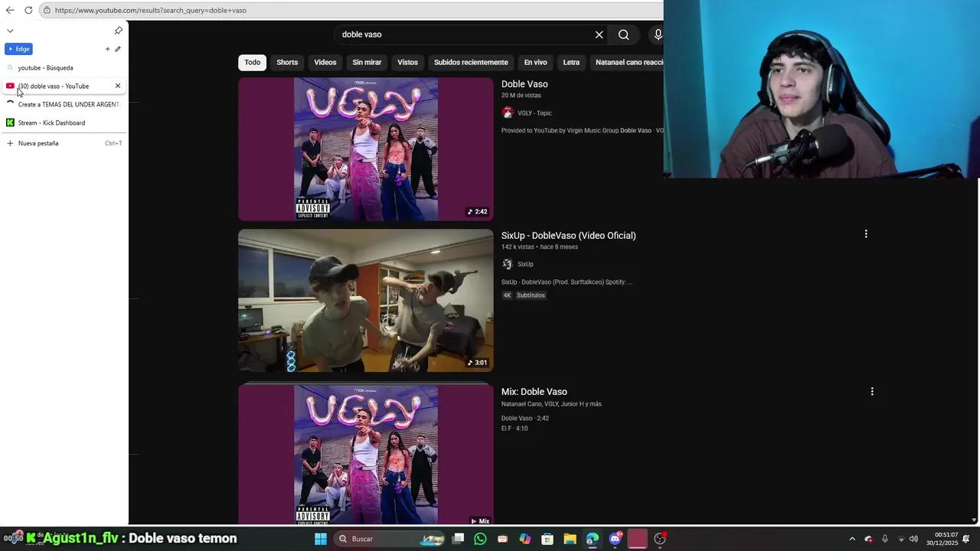
Task: Collapse the vertical tabs pane chevron
Action: click(10, 31)
